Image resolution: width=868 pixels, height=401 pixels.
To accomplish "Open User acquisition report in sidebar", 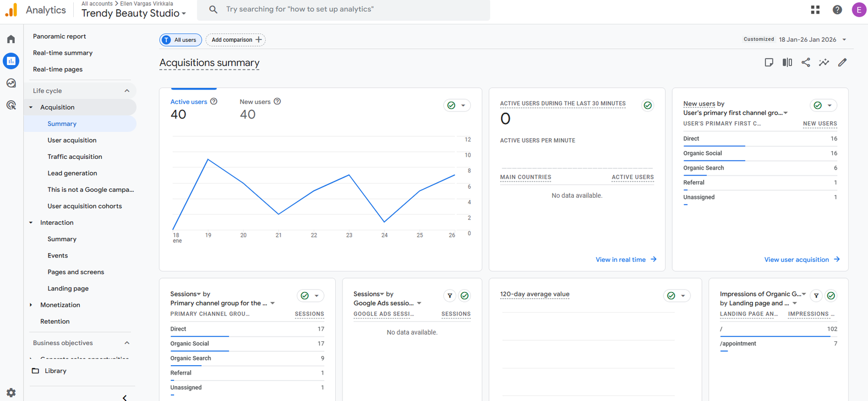I will tap(72, 140).
